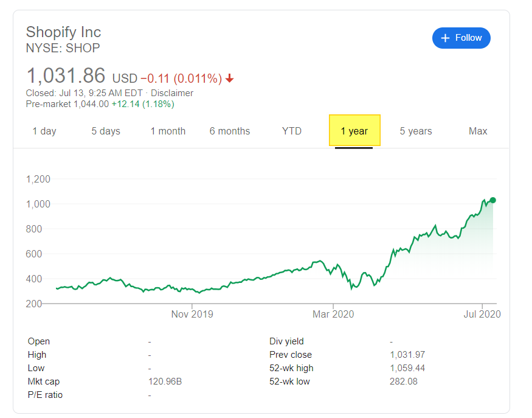
Task: Click the High label in stats
Action: (37, 355)
